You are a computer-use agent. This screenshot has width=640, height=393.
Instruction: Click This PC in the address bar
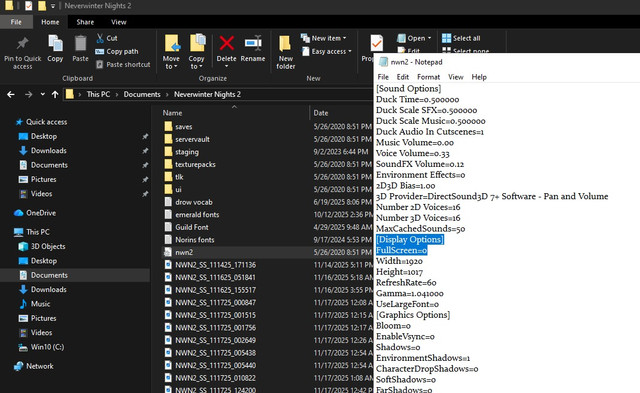point(98,94)
